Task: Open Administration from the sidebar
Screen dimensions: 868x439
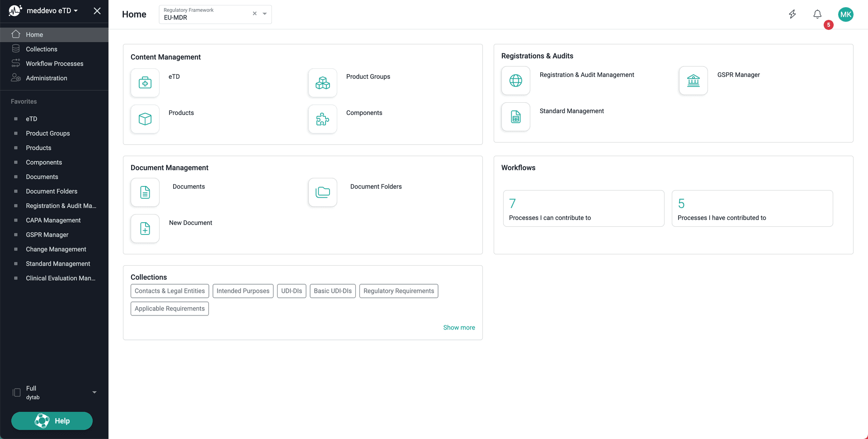Action: click(x=46, y=78)
